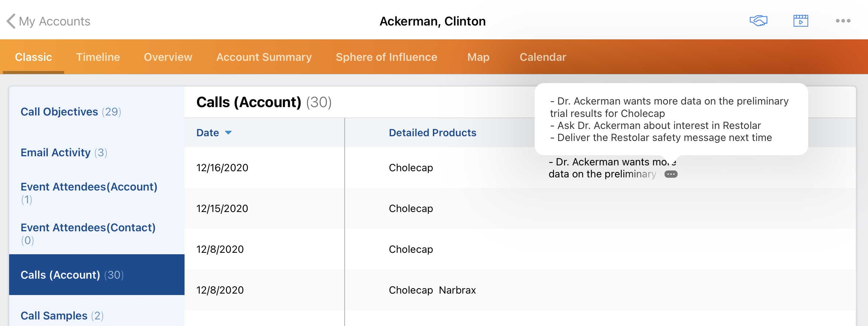Toggle Date column sort arrow
Viewport: 868px width, 326px height.
coord(228,133)
